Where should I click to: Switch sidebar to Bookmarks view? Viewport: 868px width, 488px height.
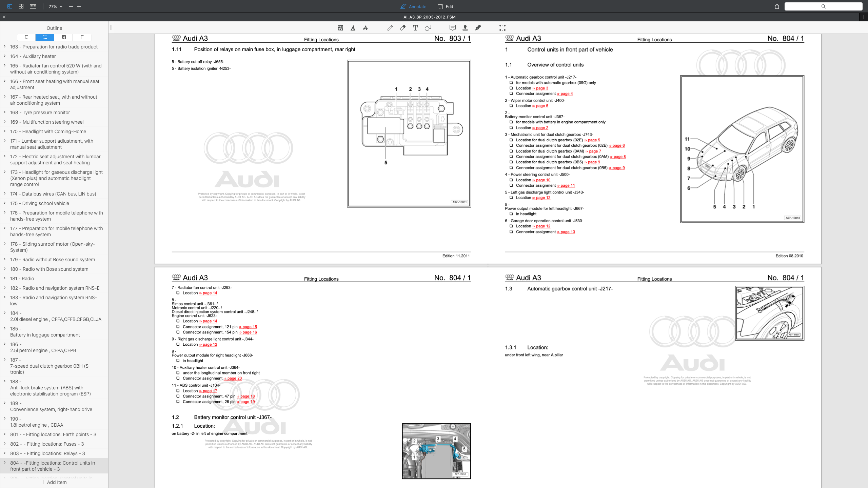26,37
